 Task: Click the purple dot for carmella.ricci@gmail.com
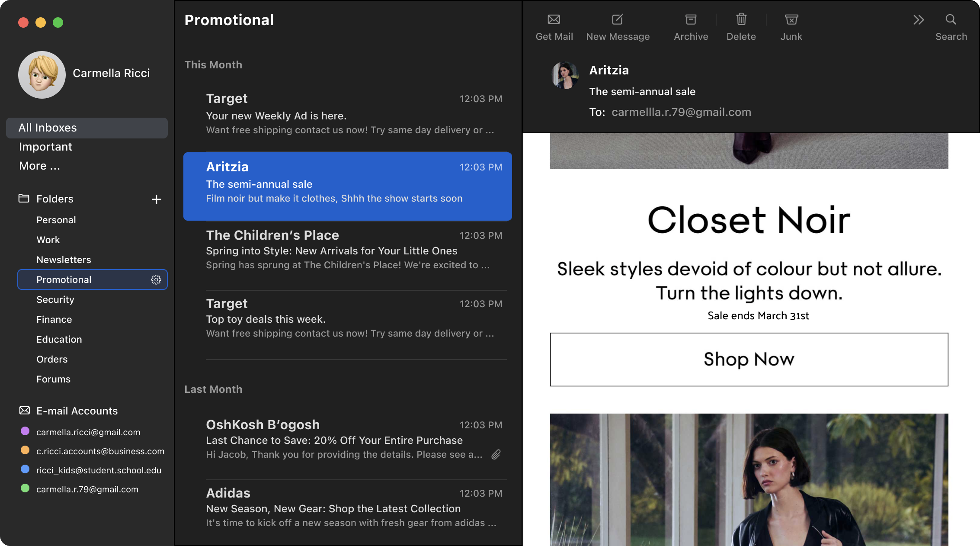[25, 431]
